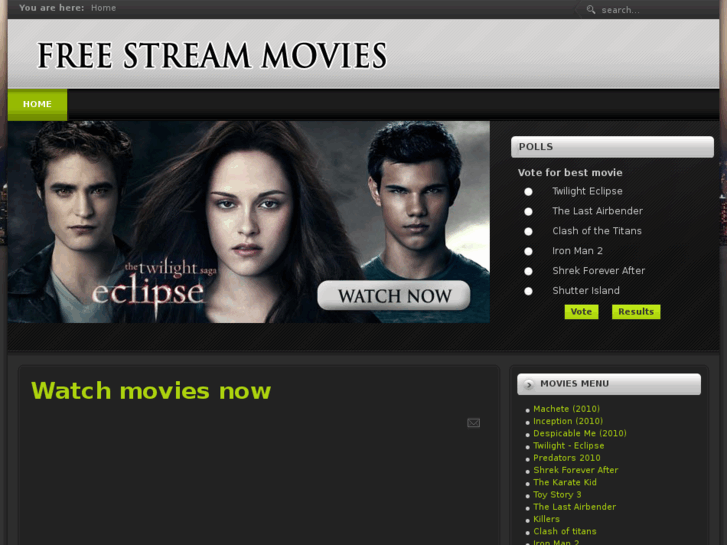Viewport: 727px width, 545px height.
Task: Click the Results button
Action: (636, 312)
